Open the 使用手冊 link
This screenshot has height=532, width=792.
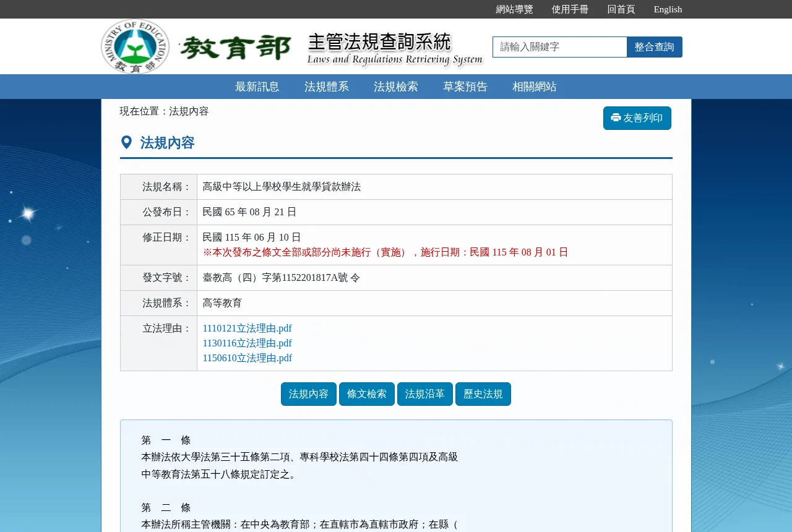(x=570, y=9)
